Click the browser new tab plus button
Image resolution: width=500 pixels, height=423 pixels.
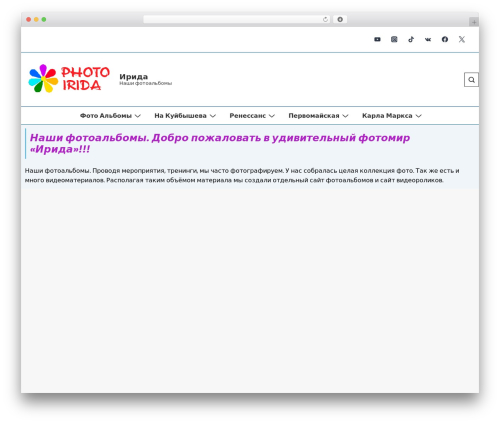tap(474, 22)
